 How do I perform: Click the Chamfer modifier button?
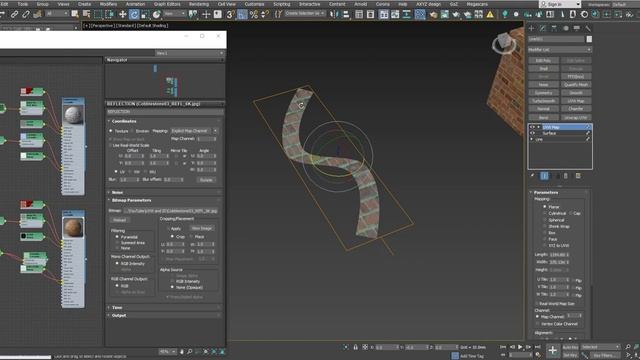tap(576, 109)
